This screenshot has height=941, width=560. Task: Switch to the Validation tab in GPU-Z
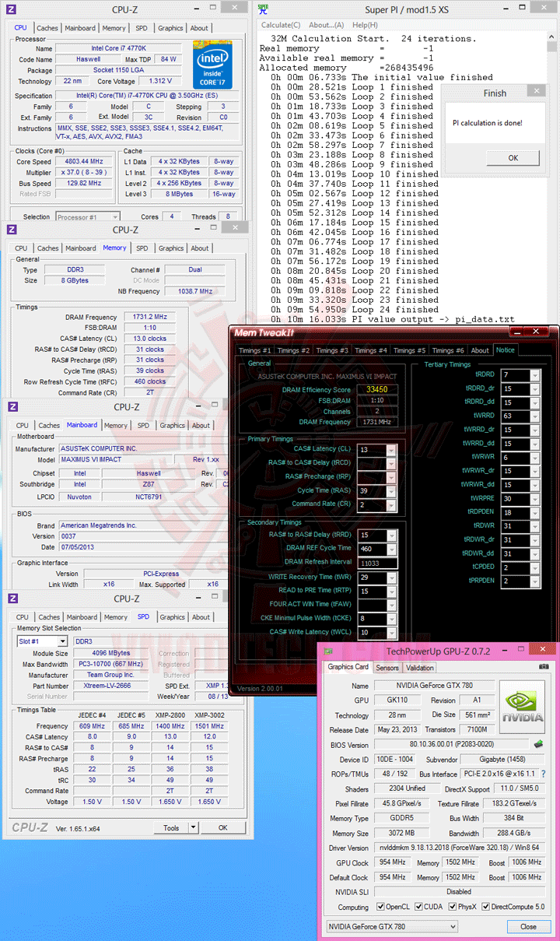[x=420, y=668]
